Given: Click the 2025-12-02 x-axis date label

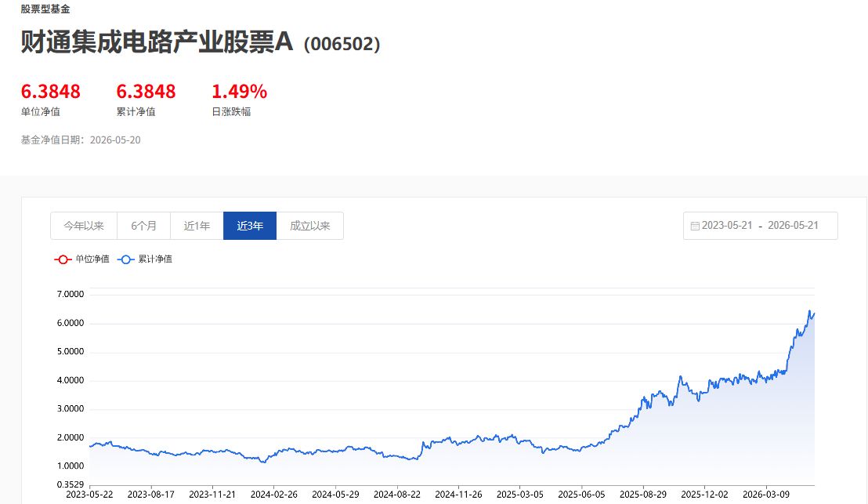Looking at the screenshot, I should click(704, 494).
